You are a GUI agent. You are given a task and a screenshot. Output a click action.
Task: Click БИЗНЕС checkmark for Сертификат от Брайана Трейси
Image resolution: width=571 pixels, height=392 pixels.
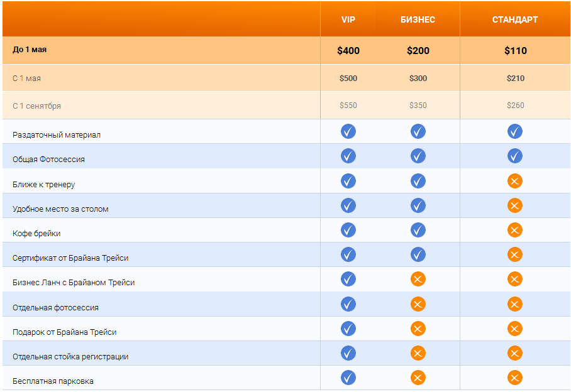tap(418, 254)
